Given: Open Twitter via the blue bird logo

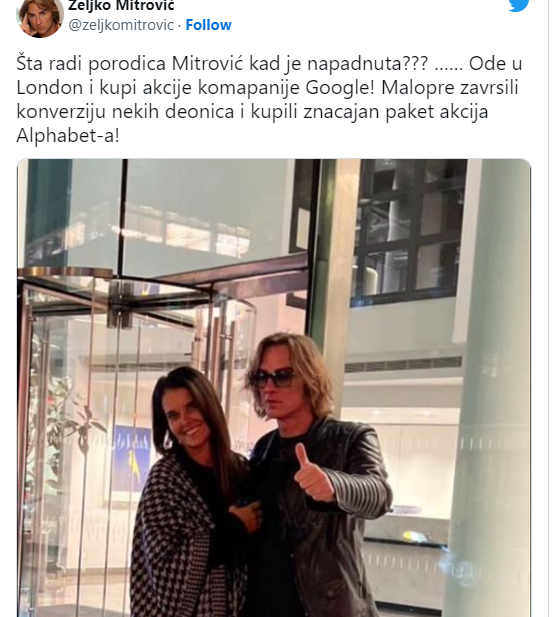Looking at the screenshot, I should pos(518,5).
